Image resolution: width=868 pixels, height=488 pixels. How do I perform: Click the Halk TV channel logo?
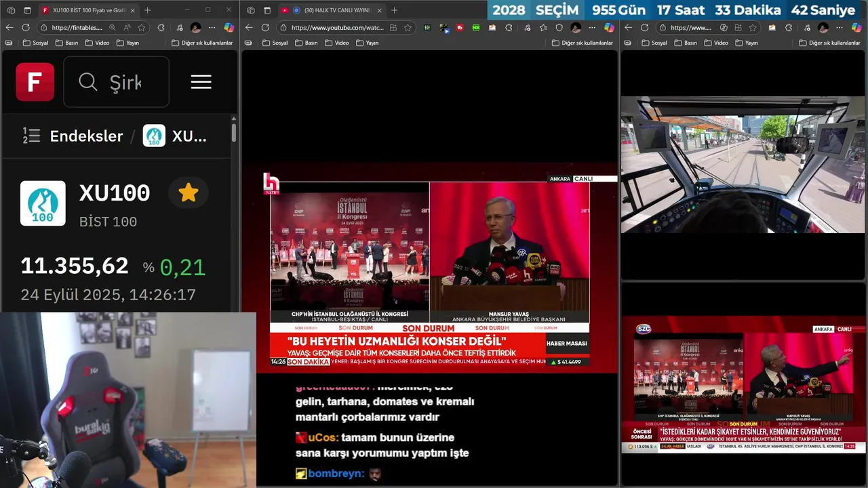[271, 184]
